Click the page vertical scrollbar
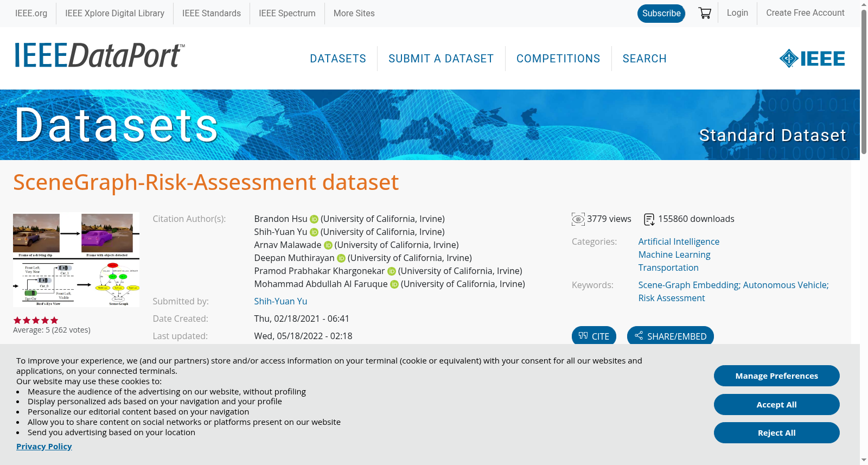Viewport: 868px width, 465px height. point(864,81)
